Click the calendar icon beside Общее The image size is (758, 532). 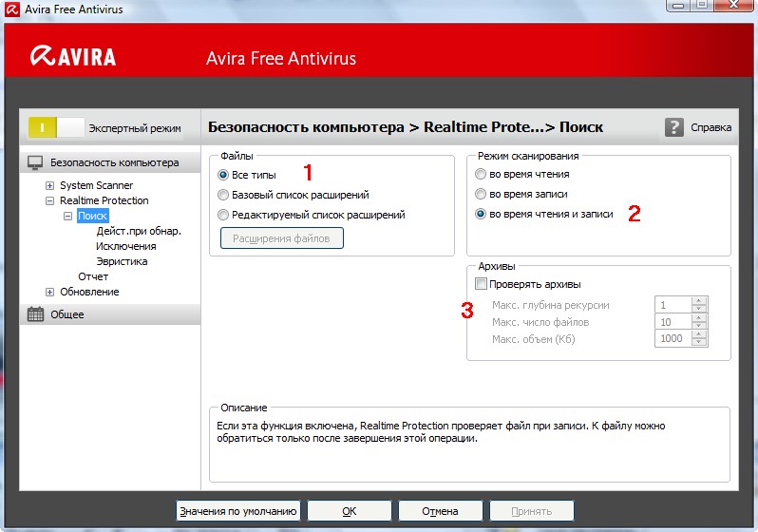coord(35,314)
